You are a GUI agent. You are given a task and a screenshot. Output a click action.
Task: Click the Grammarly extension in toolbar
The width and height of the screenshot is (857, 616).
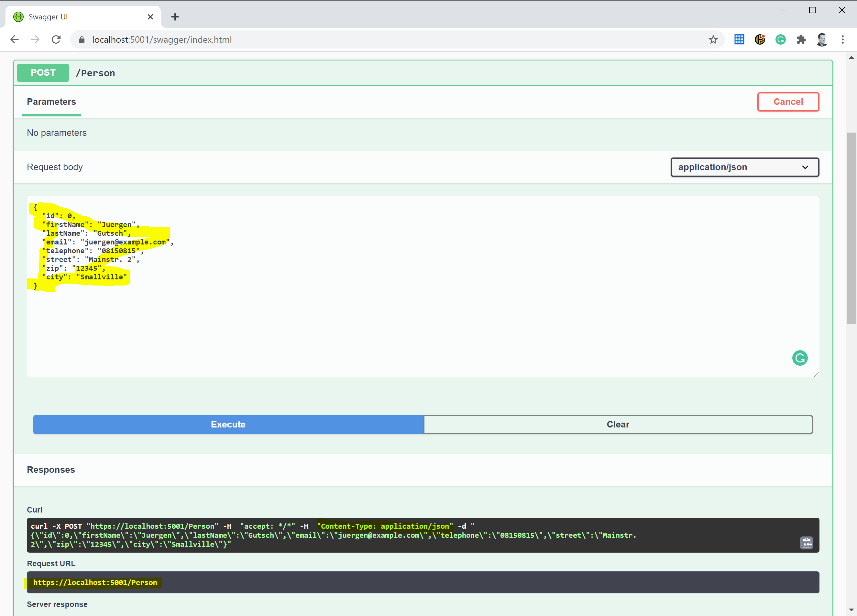click(x=780, y=40)
